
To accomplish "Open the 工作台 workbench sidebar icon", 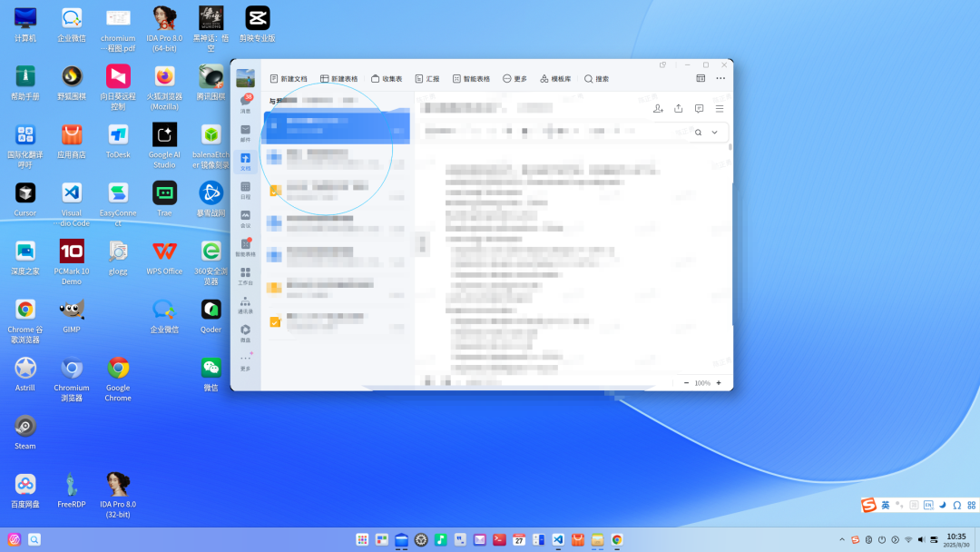I will click(x=245, y=276).
